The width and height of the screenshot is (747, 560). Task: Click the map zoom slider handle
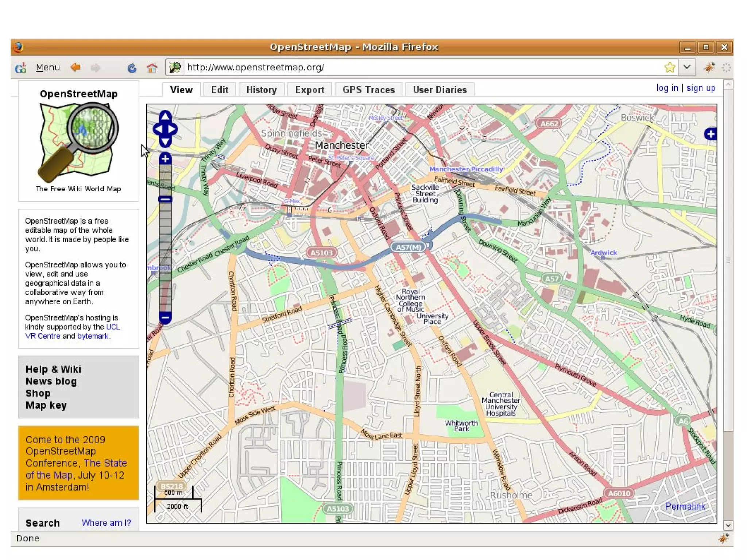[165, 200]
